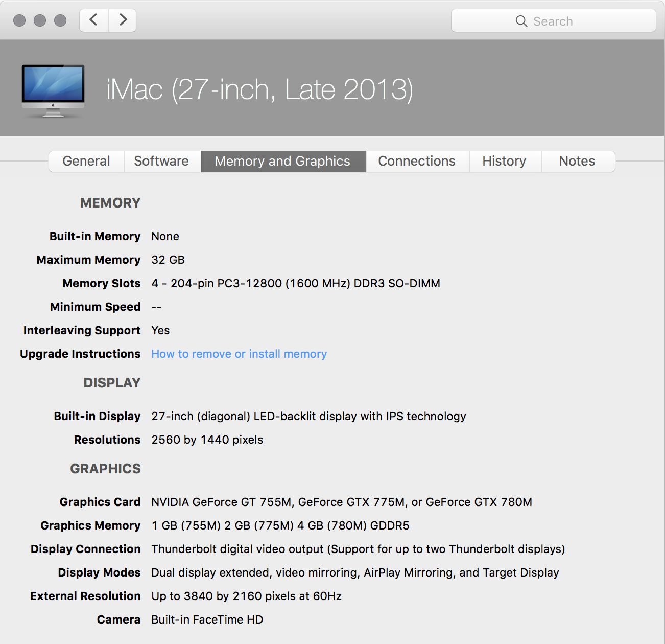Click the Camera label
The width and height of the screenshot is (665, 644).
[x=118, y=619]
